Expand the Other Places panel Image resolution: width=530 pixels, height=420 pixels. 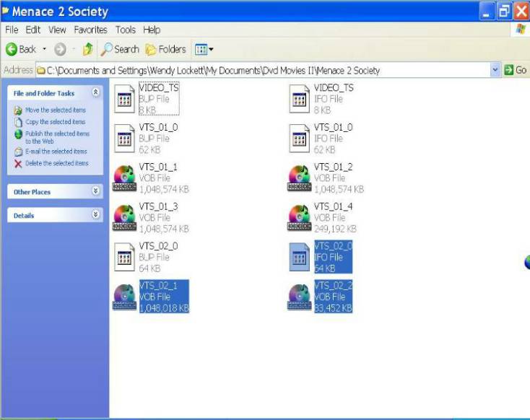96,191
